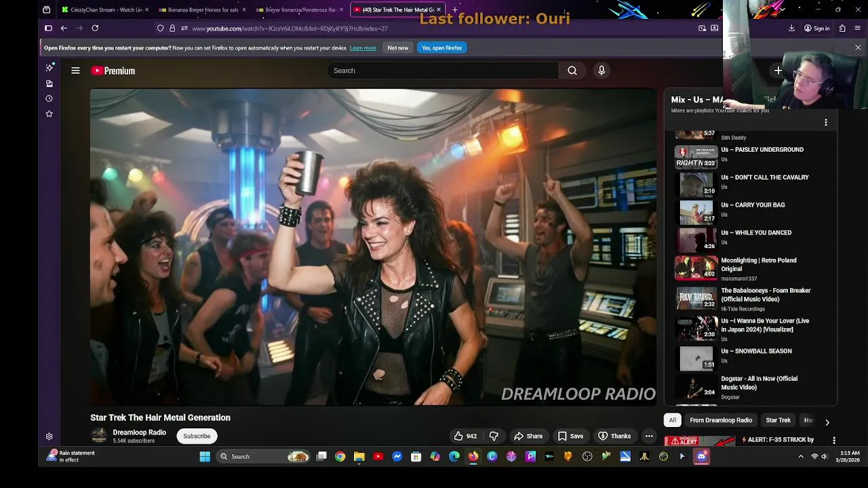Screen dimensions: 868x488
Task: Reload page in Firefox toolbar
Action: pyautogui.click(x=95, y=28)
